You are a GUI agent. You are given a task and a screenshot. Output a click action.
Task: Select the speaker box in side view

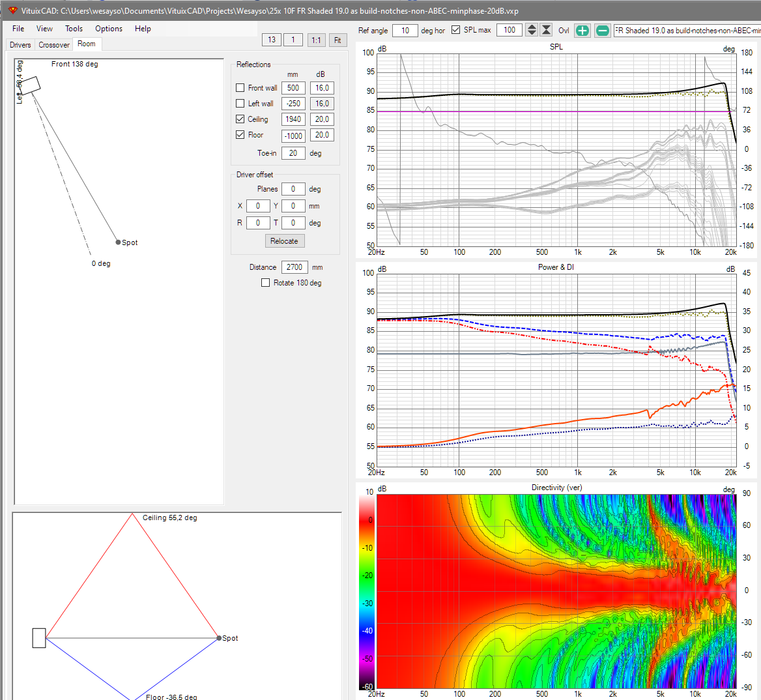(x=39, y=638)
